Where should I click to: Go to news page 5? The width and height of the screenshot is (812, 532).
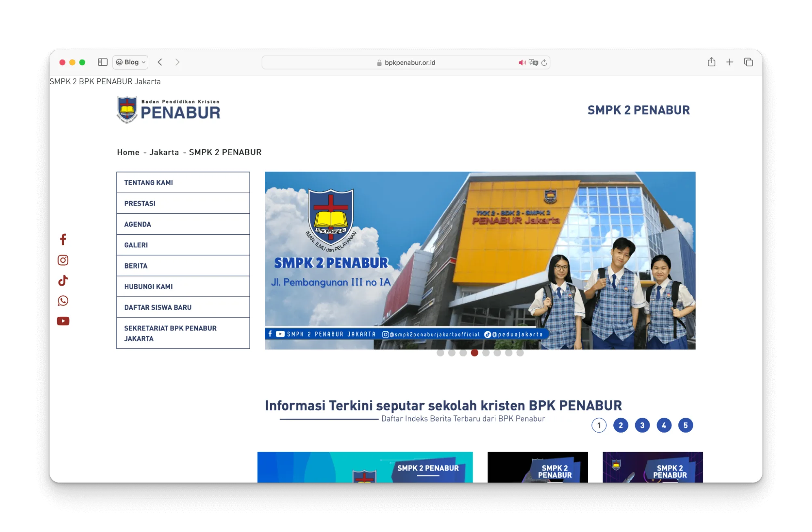(x=686, y=426)
